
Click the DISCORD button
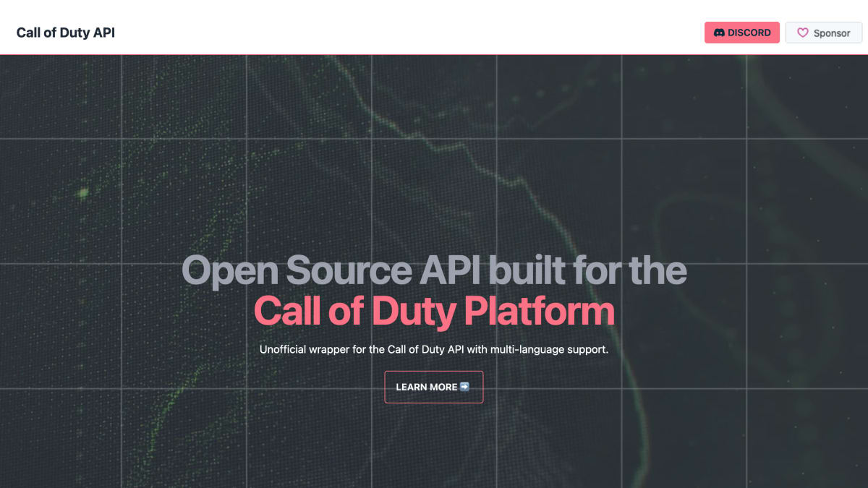pos(742,33)
